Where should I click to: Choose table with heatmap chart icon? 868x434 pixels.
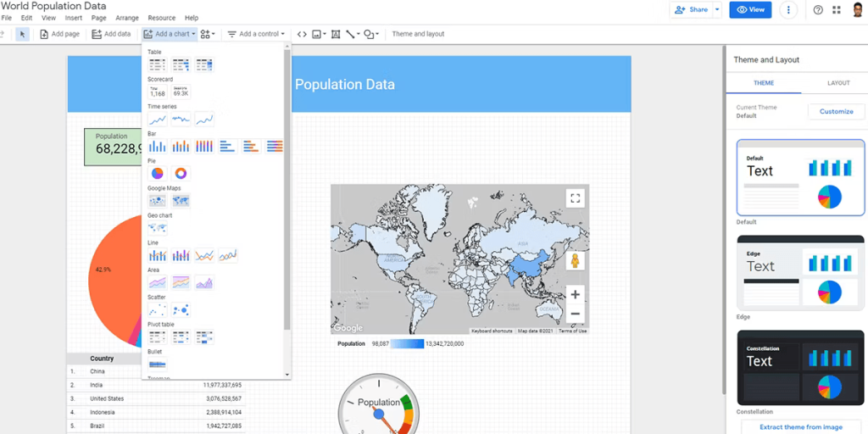pyautogui.click(x=204, y=64)
